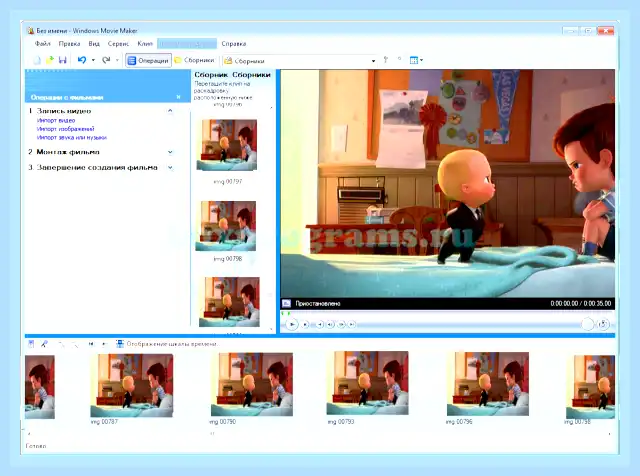The width and height of the screenshot is (640, 476).
Task: Select the img 00793 storyboard clip
Action: [x=367, y=383]
